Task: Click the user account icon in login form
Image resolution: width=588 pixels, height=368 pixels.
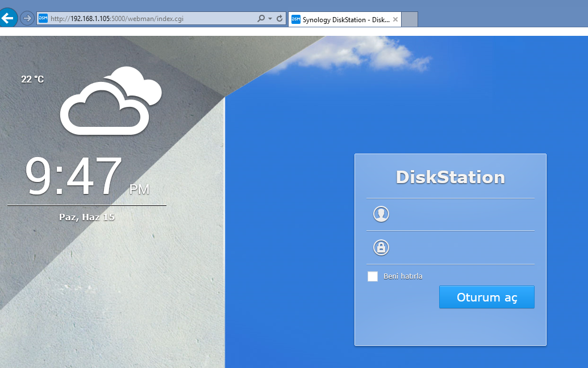Action: coord(381,214)
